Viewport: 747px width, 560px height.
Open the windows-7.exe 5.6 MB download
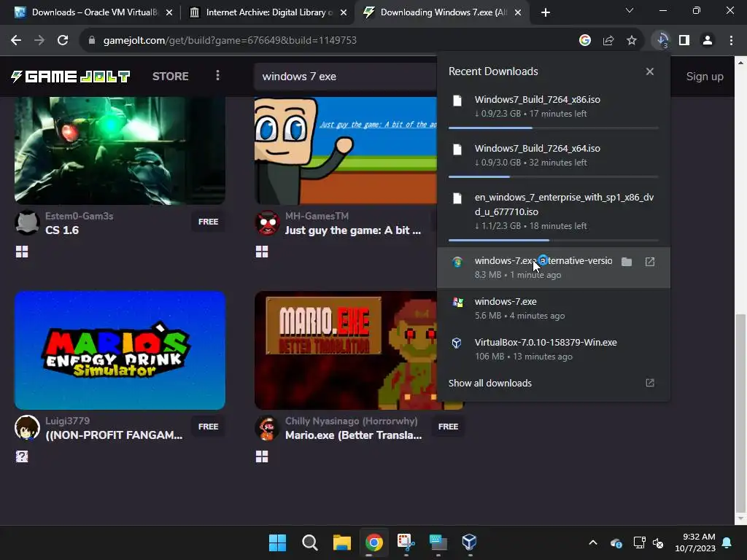click(x=554, y=308)
